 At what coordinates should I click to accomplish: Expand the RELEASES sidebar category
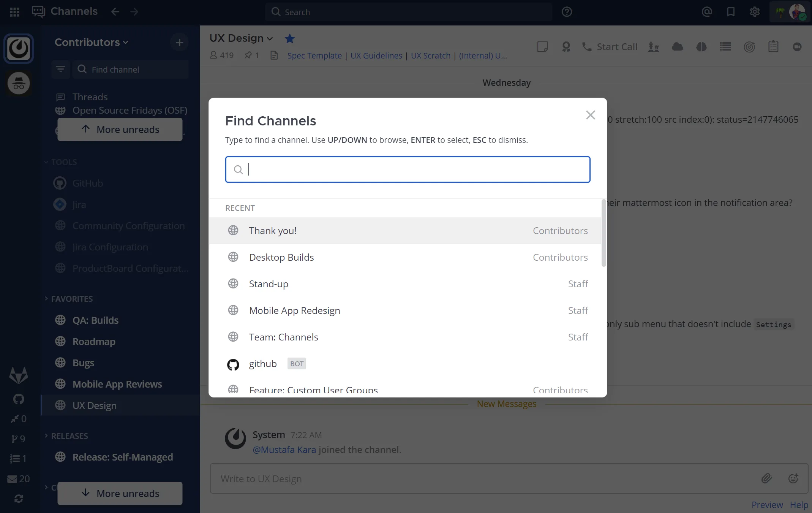pyautogui.click(x=66, y=436)
